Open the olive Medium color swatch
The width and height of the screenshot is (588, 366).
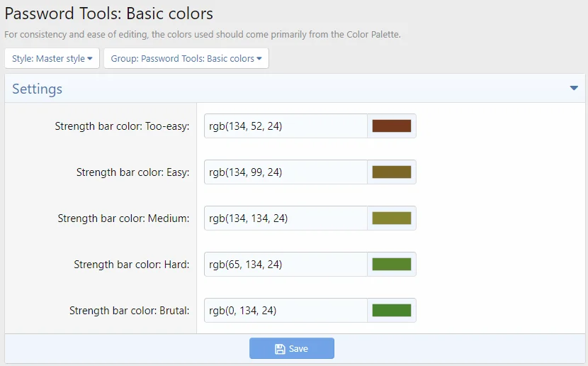pos(392,218)
